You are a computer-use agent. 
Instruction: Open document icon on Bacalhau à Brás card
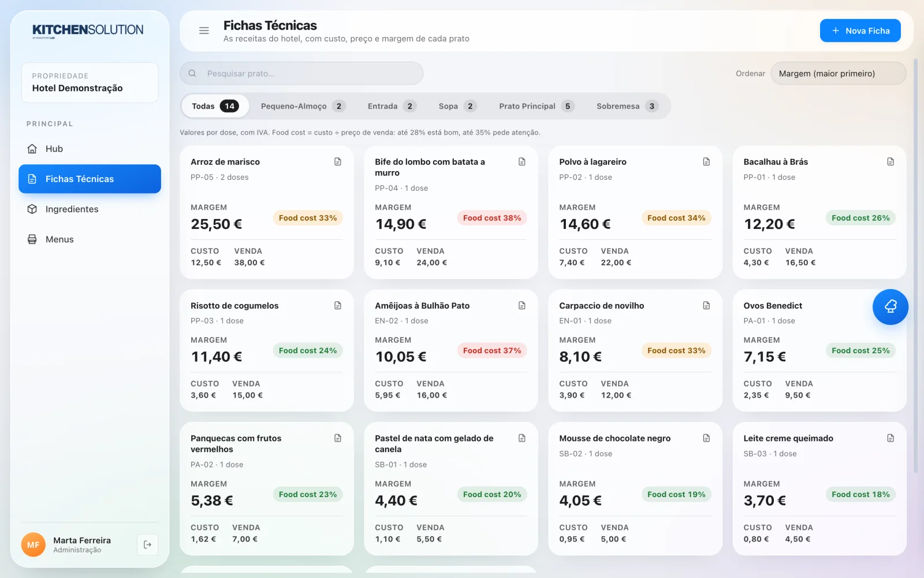891,162
